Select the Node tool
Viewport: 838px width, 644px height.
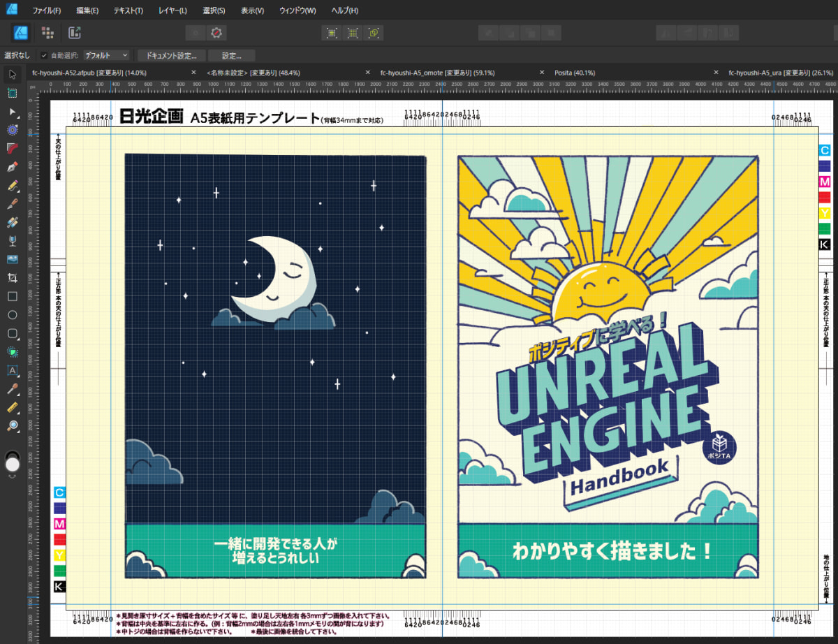tap(12, 112)
